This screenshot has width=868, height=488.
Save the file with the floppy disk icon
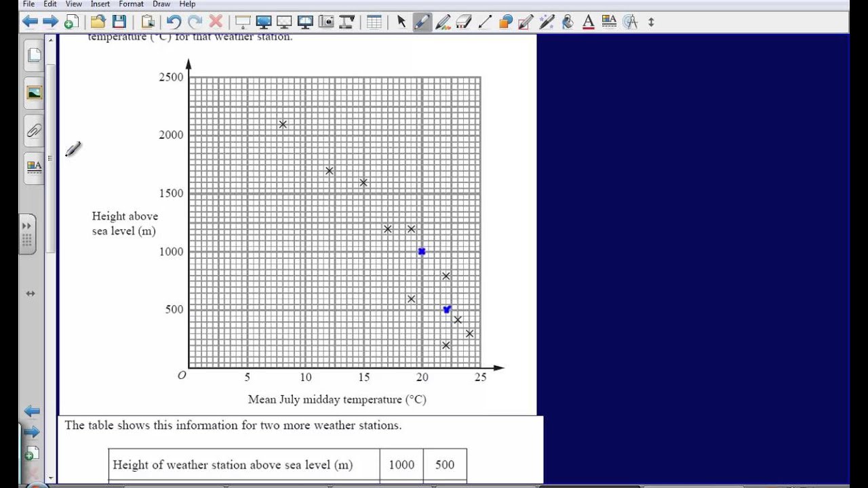click(x=119, y=22)
